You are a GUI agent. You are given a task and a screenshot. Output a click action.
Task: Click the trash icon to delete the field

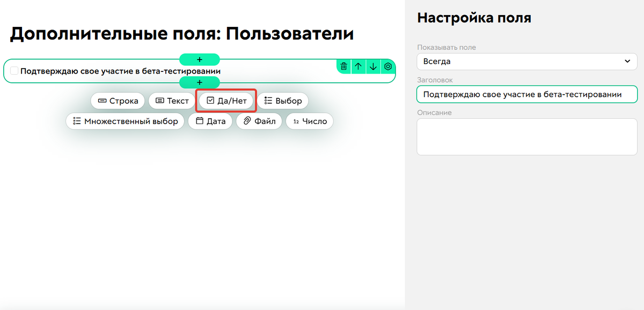click(343, 67)
